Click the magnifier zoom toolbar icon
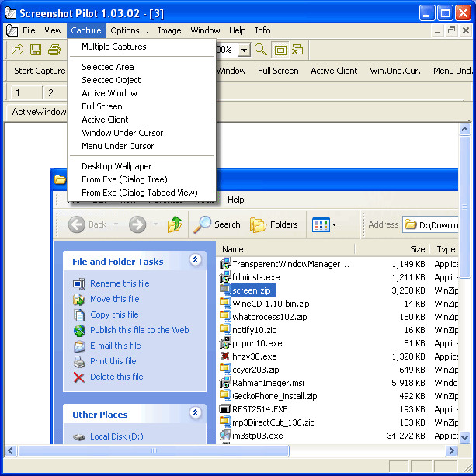The image size is (476, 476). [260, 50]
